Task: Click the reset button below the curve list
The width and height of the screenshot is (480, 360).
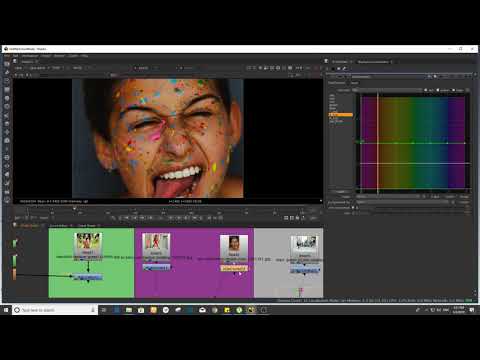Action: coord(340,192)
